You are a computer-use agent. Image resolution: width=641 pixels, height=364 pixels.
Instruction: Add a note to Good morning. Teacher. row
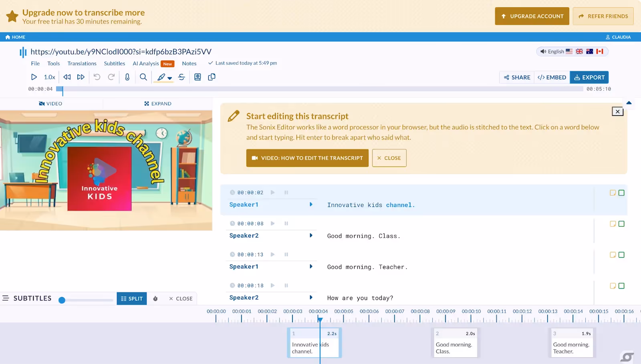[613, 255]
